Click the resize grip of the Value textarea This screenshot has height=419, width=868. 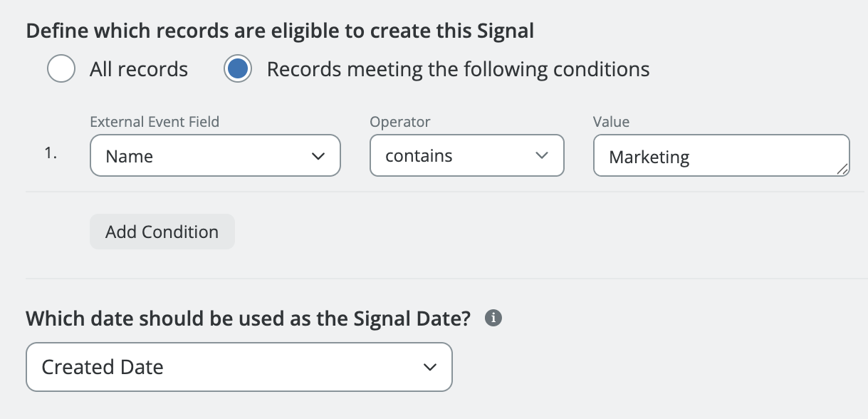(842, 169)
